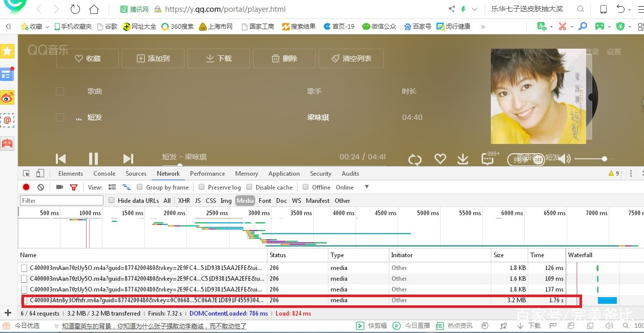The height and width of the screenshot is (333, 644).
Task: Click the inspect element cursor icon in DevTools
Action: pos(27,173)
